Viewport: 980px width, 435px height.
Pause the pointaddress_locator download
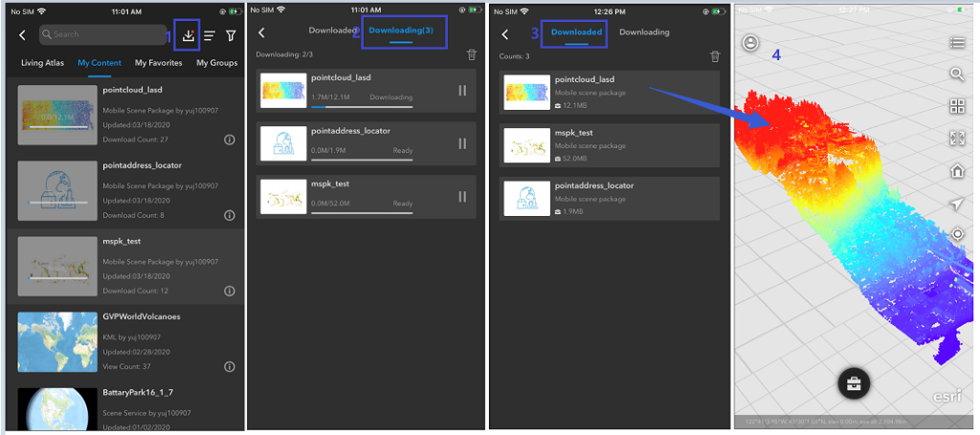462,143
